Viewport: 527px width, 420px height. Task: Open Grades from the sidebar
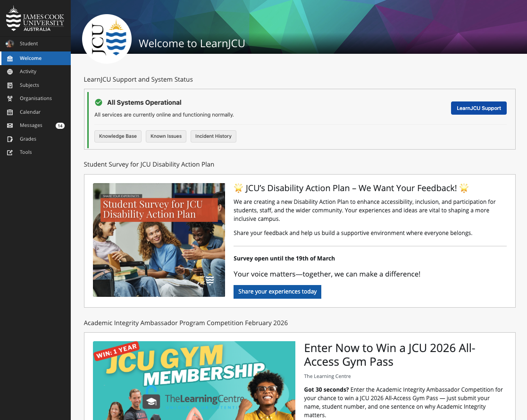tap(35, 139)
